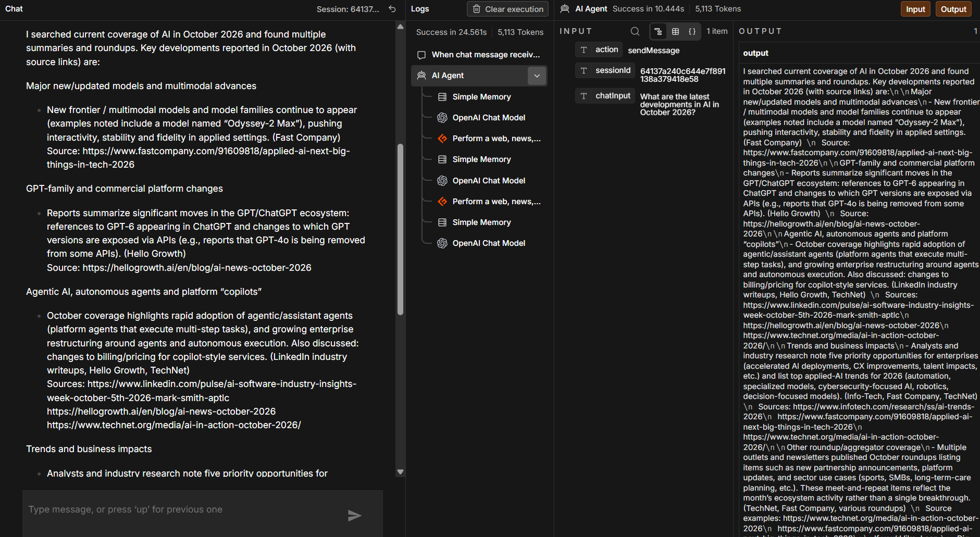
Task: Switch INPUT panel to table view
Action: 676,31
